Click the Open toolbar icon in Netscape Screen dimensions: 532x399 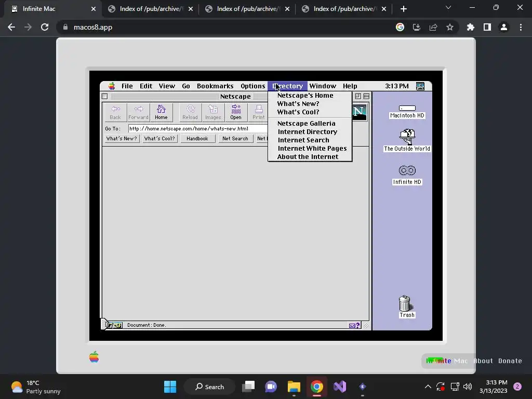coord(236,112)
